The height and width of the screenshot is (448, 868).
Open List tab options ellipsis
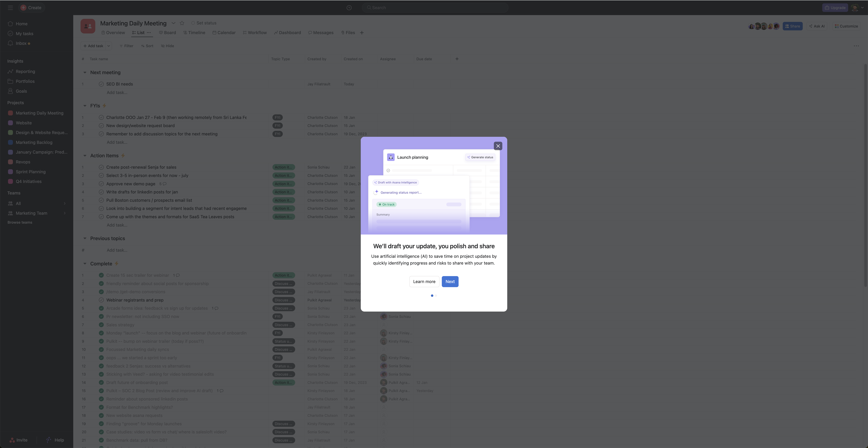click(x=149, y=33)
